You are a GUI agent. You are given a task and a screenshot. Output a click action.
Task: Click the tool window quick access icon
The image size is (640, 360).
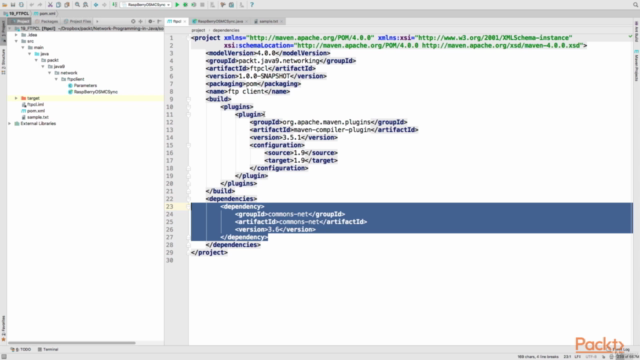tap(4, 356)
